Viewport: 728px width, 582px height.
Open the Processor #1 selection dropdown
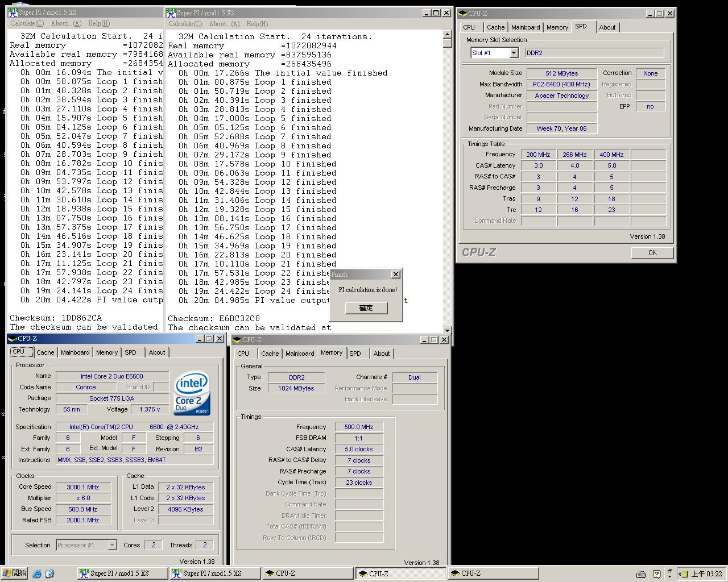tap(112, 545)
